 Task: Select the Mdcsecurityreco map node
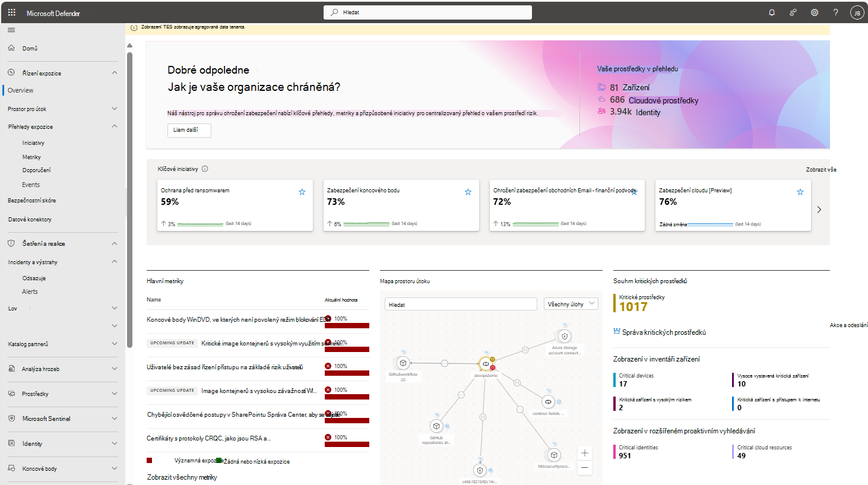pos(554,455)
